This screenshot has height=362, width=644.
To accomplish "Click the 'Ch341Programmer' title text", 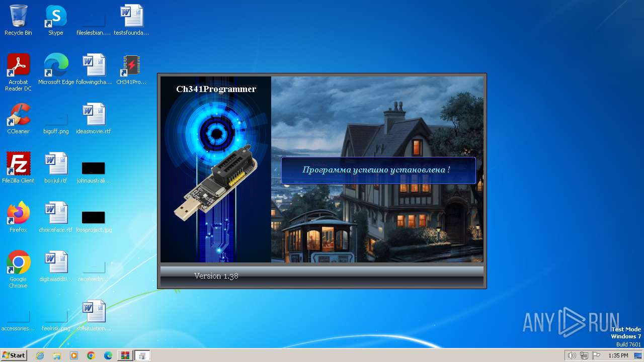I will [x=216, y=89].
